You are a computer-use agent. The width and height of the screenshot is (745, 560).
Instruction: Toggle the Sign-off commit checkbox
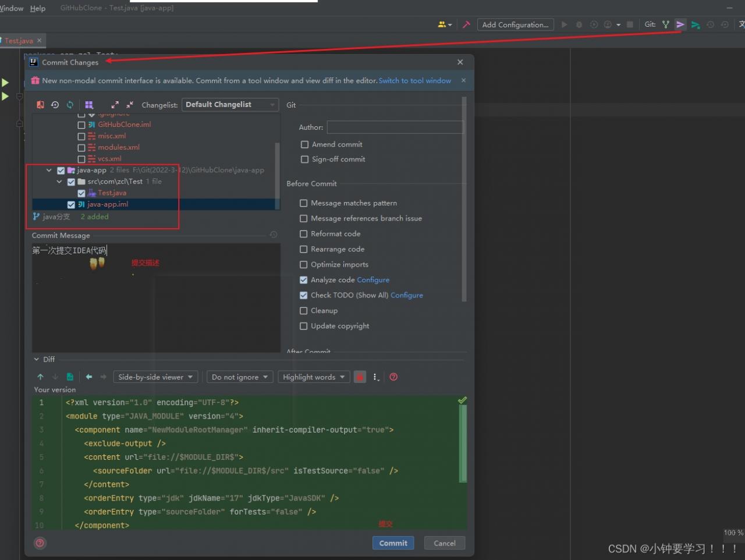pos(304,160)
